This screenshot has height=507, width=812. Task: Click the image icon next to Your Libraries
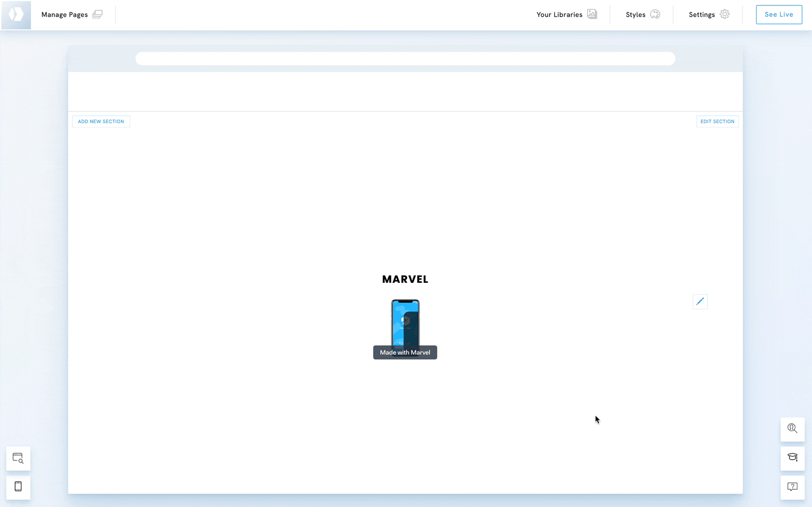(592, 15)
